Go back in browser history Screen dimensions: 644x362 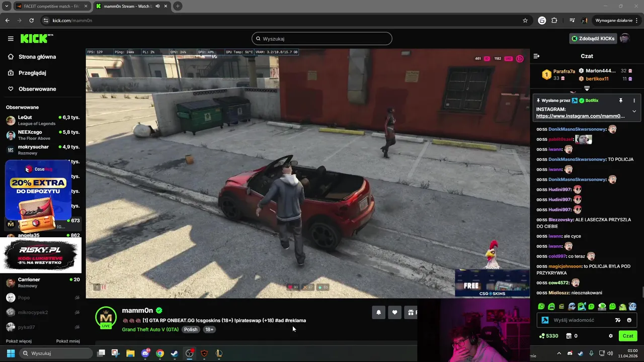point(7,21)
